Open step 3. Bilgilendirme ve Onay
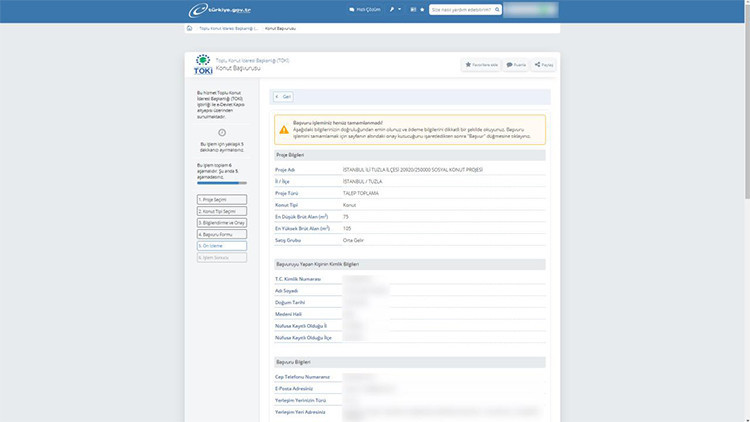750x422 pixels. point(221,222)
